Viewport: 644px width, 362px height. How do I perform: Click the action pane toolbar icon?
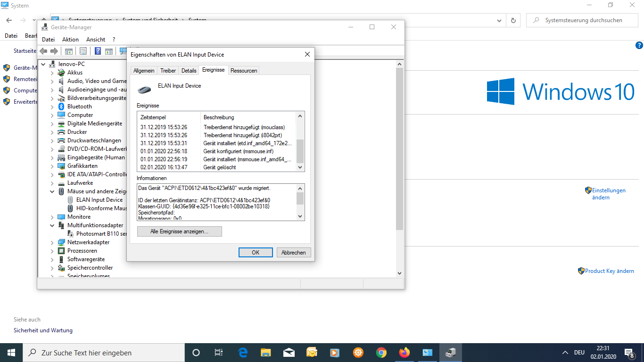109,51
